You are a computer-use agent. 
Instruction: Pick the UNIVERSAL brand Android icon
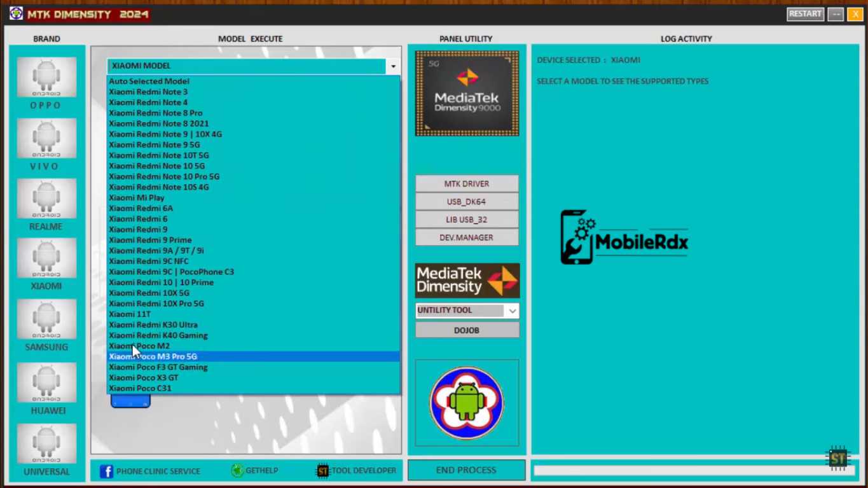[46, 443]
